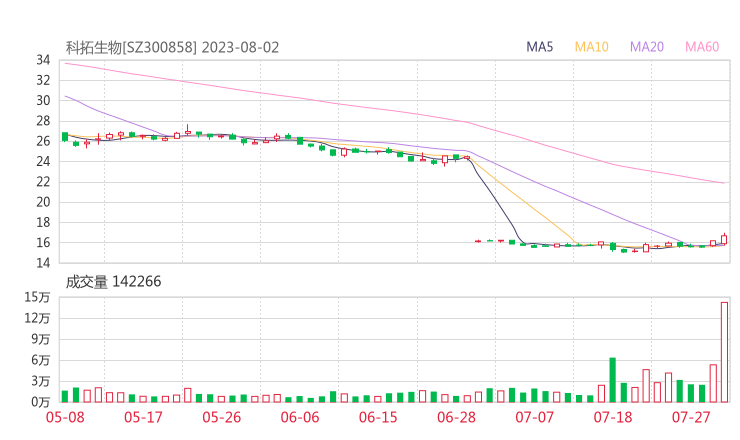The height and width of the screenshot is (440, 740).
Task: Click the volume axis label 9万
Action: coord(41,339)
